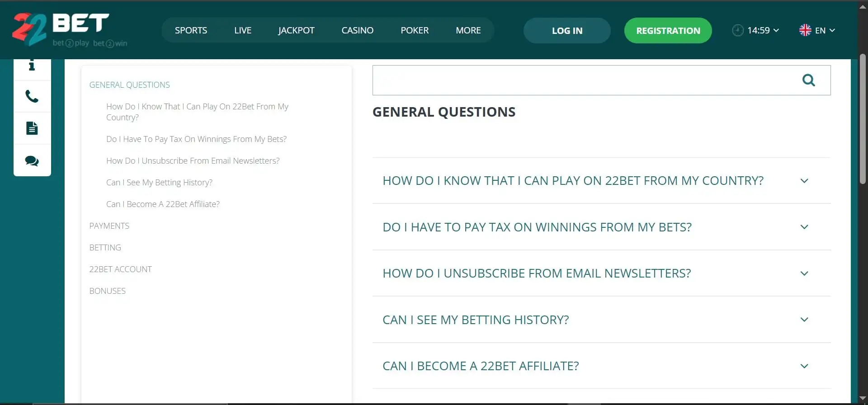Image resolution: width=868 pixels, height=405 pixels.
Task: Select PAYMENTS category in sidebar
Action: coord(109,226)
